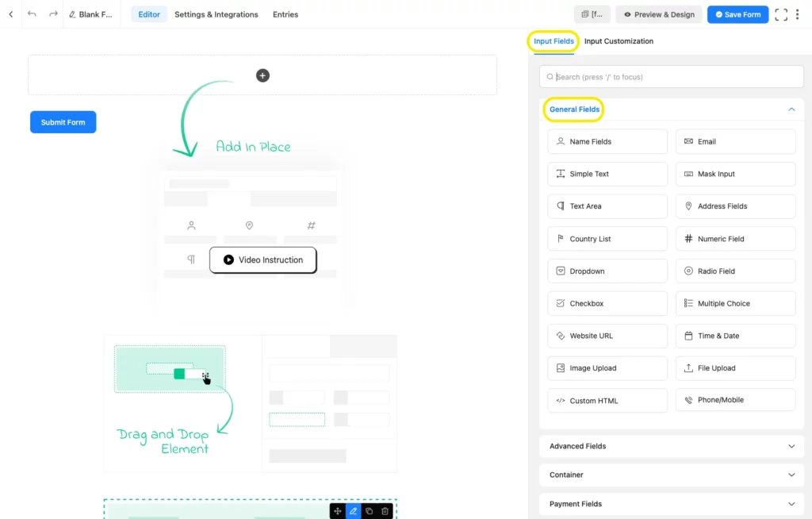Viewport: 812px width, 519px height.
Task: Add a Custom HTML field
Action: 607,400
